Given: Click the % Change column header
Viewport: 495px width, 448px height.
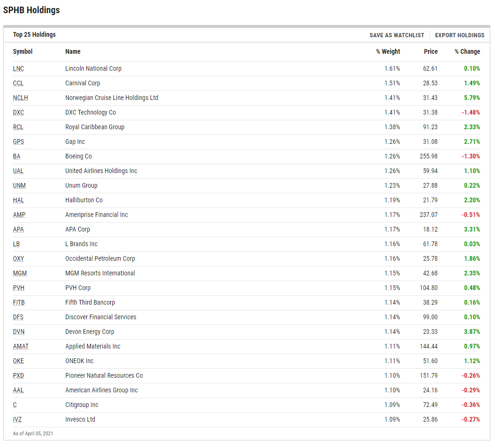Looking at the screenshot, I should click(x=467, y=51).
